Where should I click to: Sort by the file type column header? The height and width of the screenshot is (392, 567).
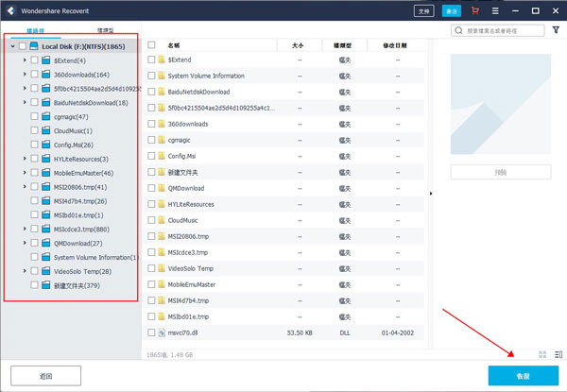coord(342,45)
